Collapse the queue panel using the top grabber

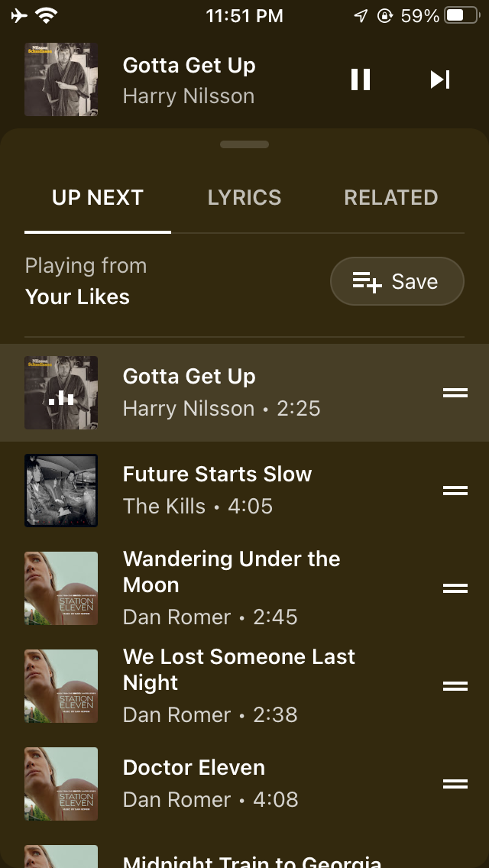244,144
